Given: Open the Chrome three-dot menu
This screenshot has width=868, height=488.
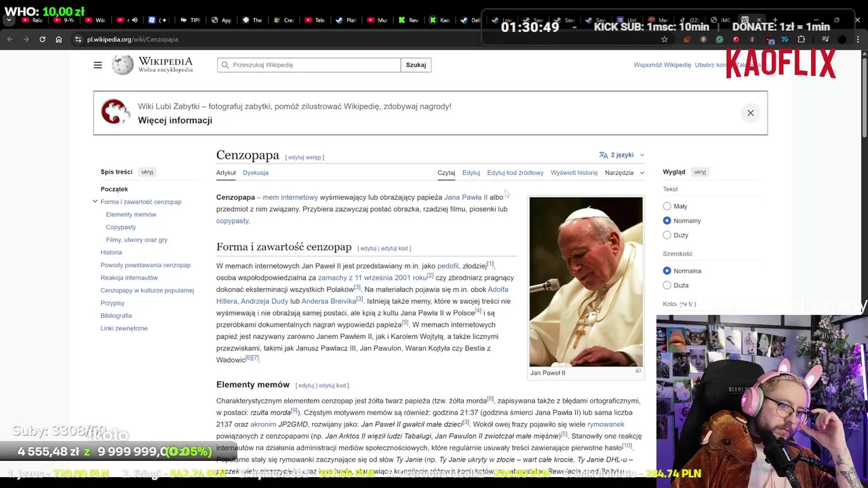Looking at the screenshot, I should pos(858,39).
